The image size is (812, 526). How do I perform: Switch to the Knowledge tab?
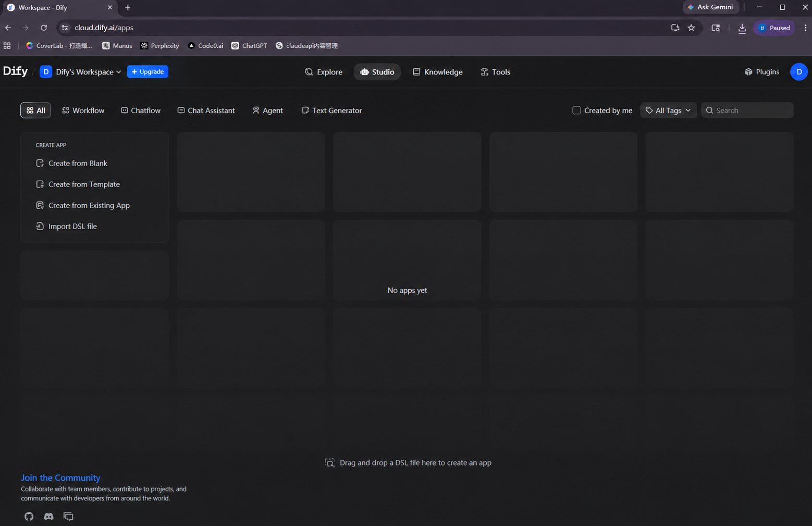[x=438, y=72]
